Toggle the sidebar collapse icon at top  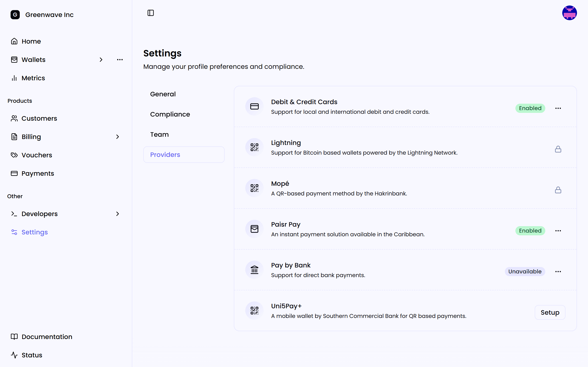(150, 13)
